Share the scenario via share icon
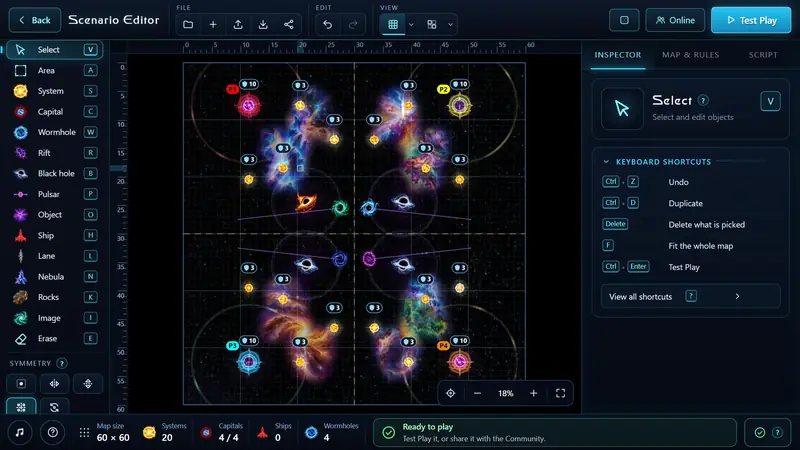Image resolution: width=800 pixels, height=450 pixels. click(x=288, y=24)
